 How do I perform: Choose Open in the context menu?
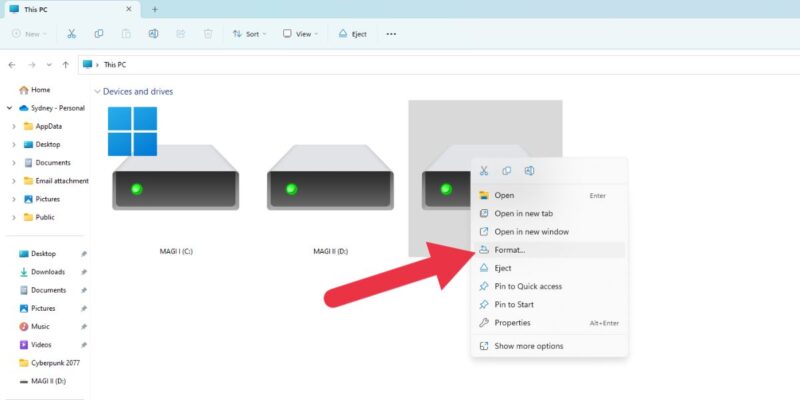click(x=549, y=195)
